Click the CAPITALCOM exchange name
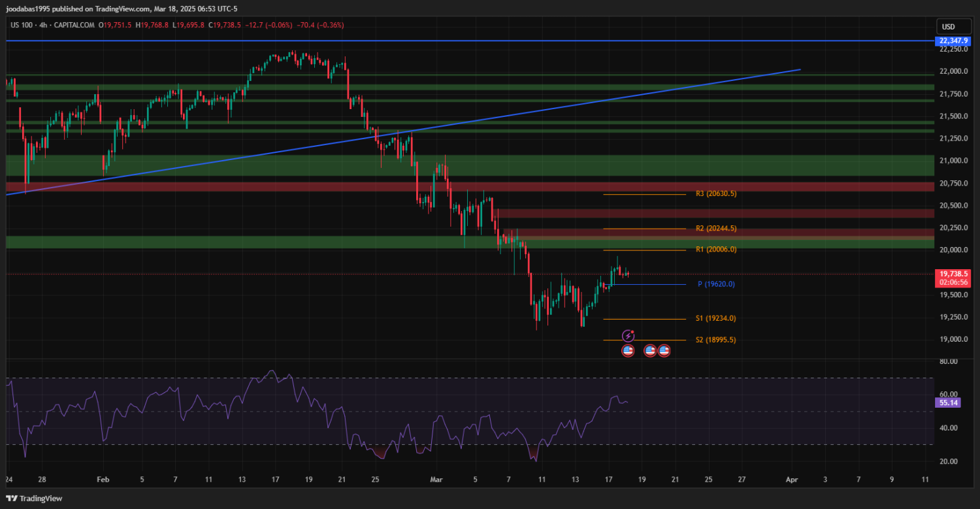 pos(74,25)
